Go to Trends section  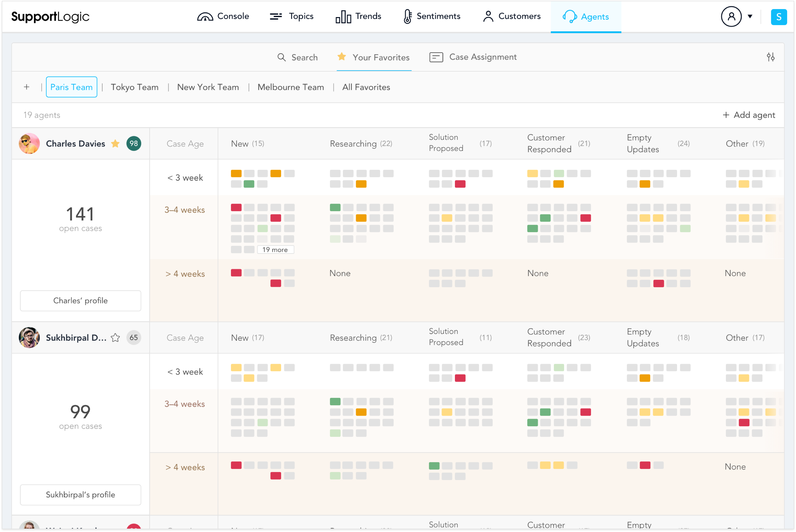point(358,16)
